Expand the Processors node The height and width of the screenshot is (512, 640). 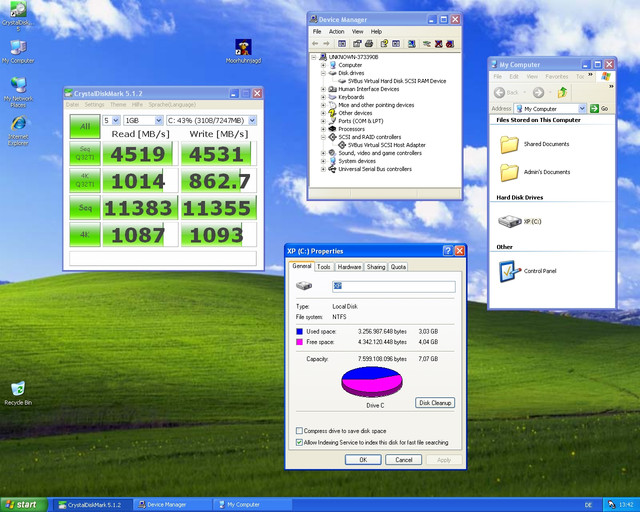[x=323, y=129]
